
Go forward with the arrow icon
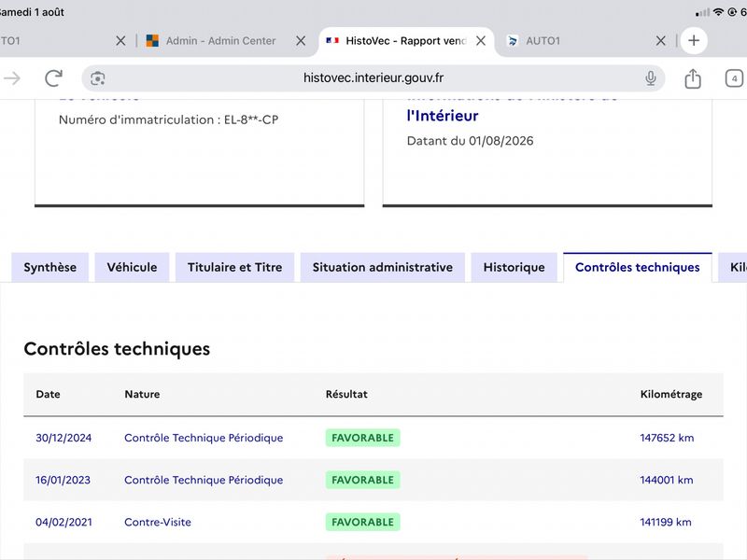tap(12, 78)
